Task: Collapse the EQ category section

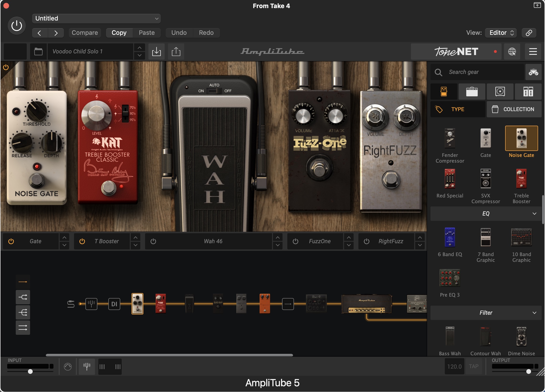Action: tap(485, 214)
